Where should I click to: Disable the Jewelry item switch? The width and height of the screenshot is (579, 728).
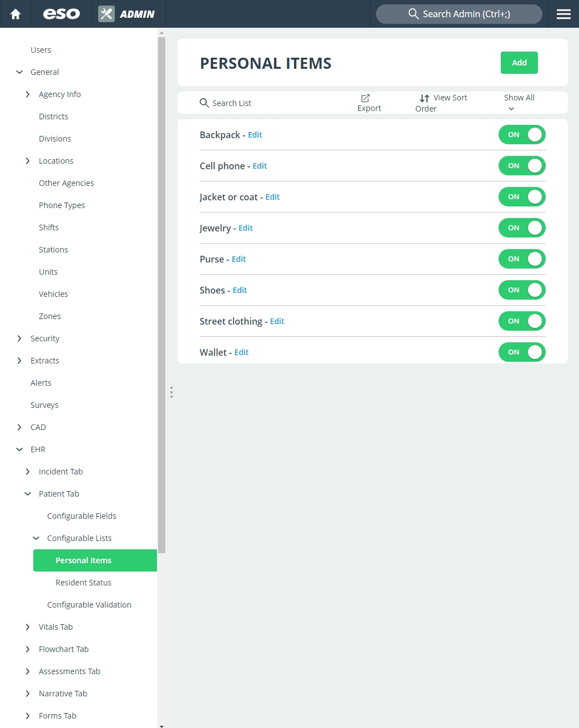click(522, 228)
